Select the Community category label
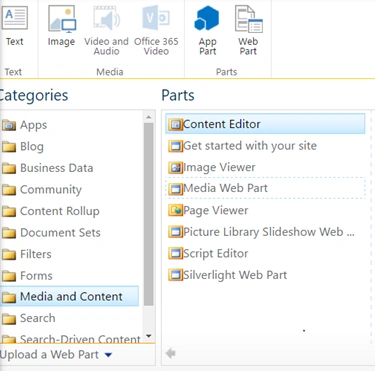The width and height of the screenshot is (375, 371). [x=51, y=189]
